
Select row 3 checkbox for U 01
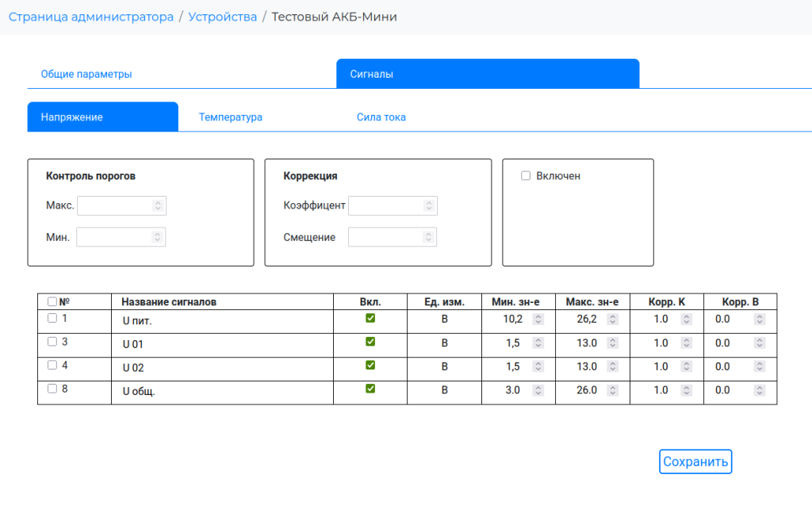coord(52,342)
